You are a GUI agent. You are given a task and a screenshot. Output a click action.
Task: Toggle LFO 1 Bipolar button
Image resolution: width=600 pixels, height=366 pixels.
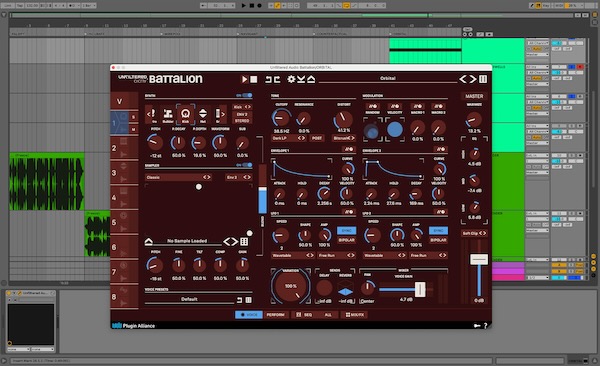(x=346, y=240)
